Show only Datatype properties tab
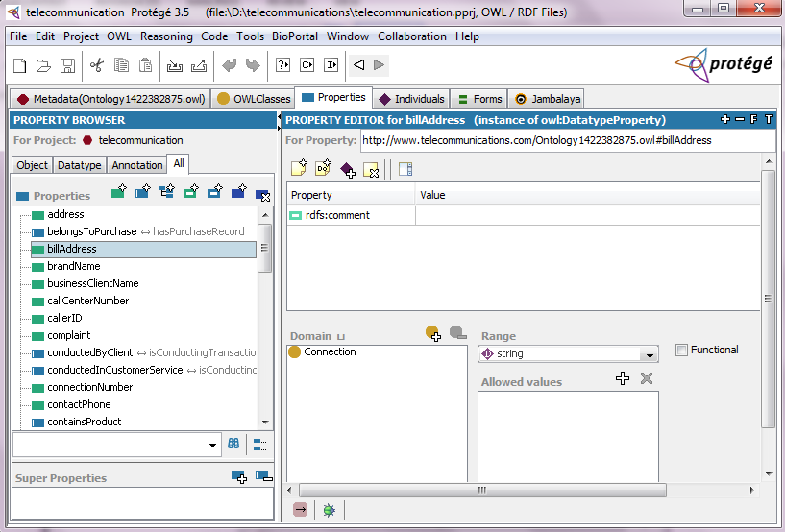 [79, 165]
